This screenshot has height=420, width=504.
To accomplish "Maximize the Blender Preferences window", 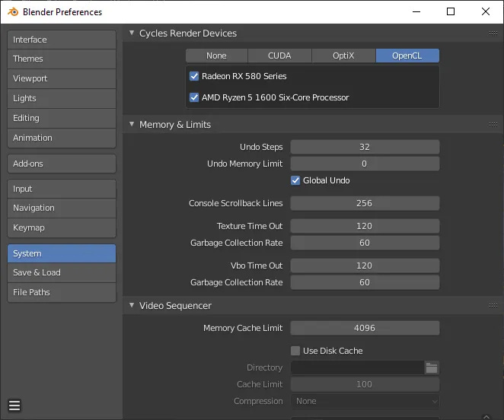I will coord(451,12).
